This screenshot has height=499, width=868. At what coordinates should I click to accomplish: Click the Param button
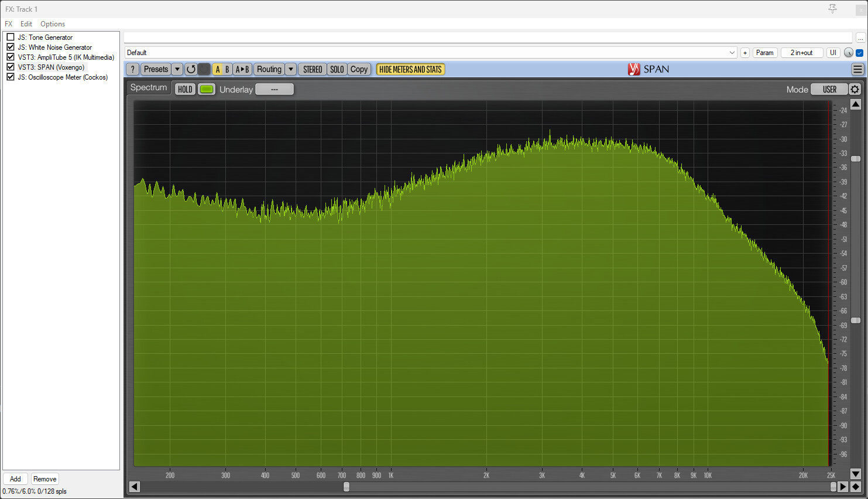(765, 53)
